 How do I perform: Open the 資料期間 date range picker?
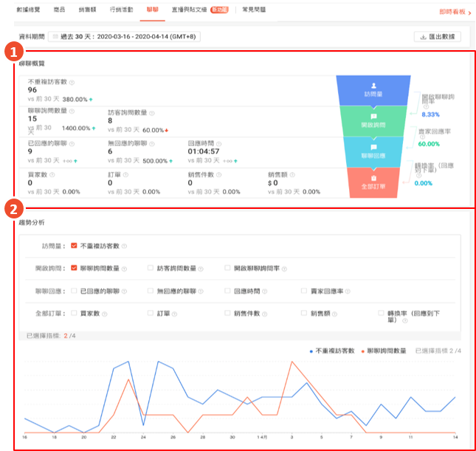tap(125, 36)
